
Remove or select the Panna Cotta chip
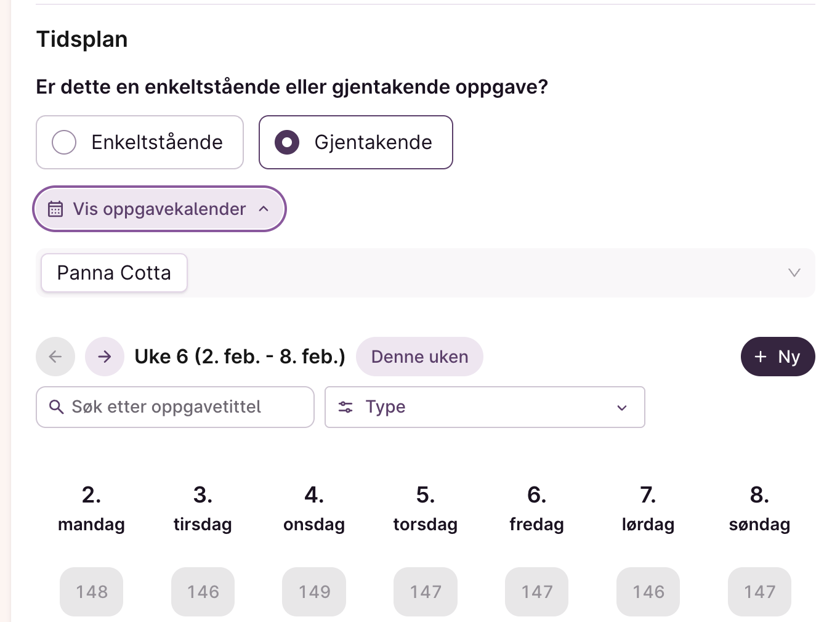114,273
